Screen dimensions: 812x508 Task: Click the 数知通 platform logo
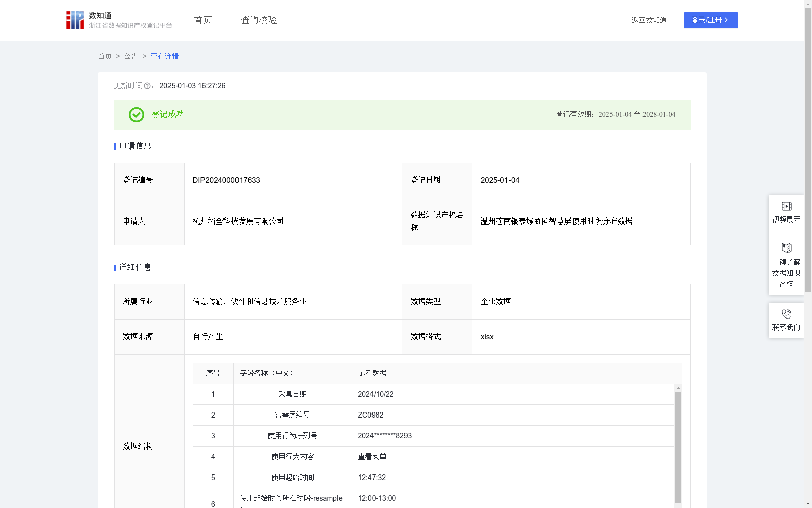119,20
